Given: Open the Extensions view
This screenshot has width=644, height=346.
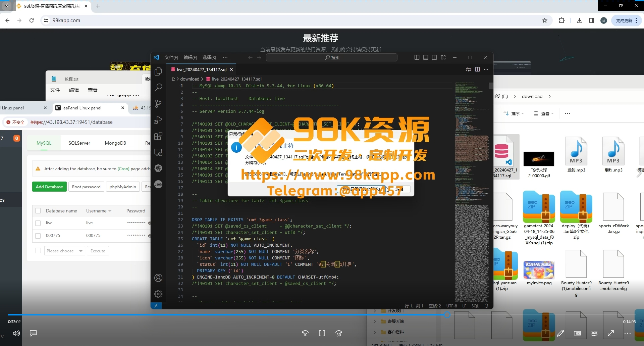Looking at the screenshot, I should pyautogui.click(x=158, y=136).
